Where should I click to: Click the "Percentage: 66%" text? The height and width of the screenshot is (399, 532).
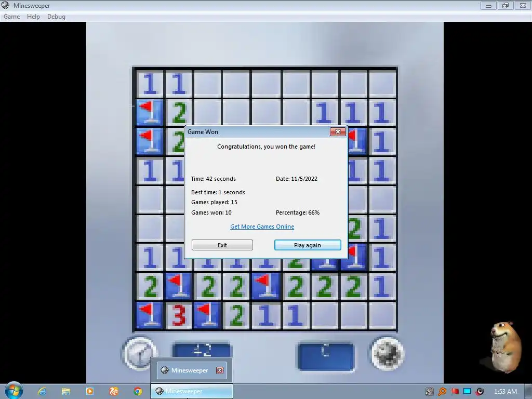coord(298,212)
